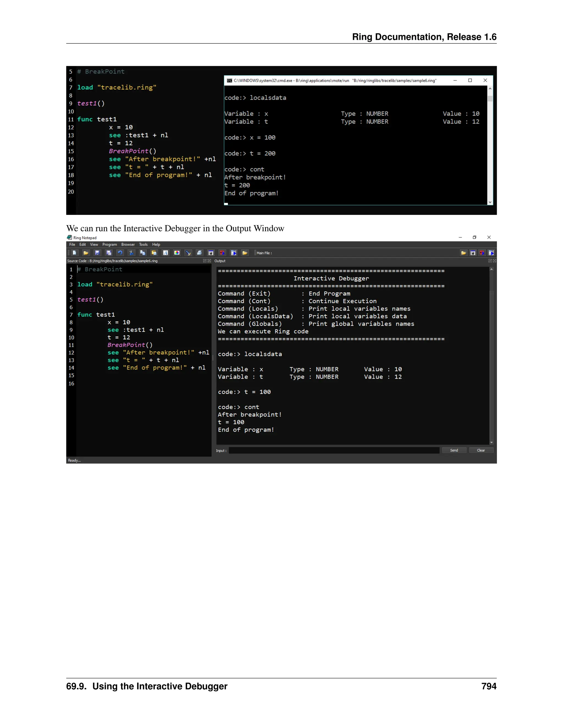Image resolution: width=563 pixels, height=728 pixels.
Task: Open the Browser menu
Action: (128, 244)
